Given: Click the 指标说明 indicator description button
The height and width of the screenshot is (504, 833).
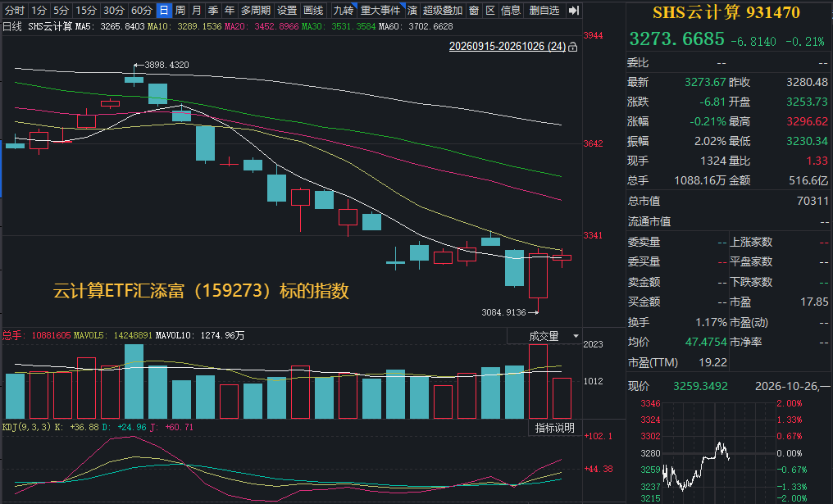Looking at the screenshot, I should click(x=554, y=428).
